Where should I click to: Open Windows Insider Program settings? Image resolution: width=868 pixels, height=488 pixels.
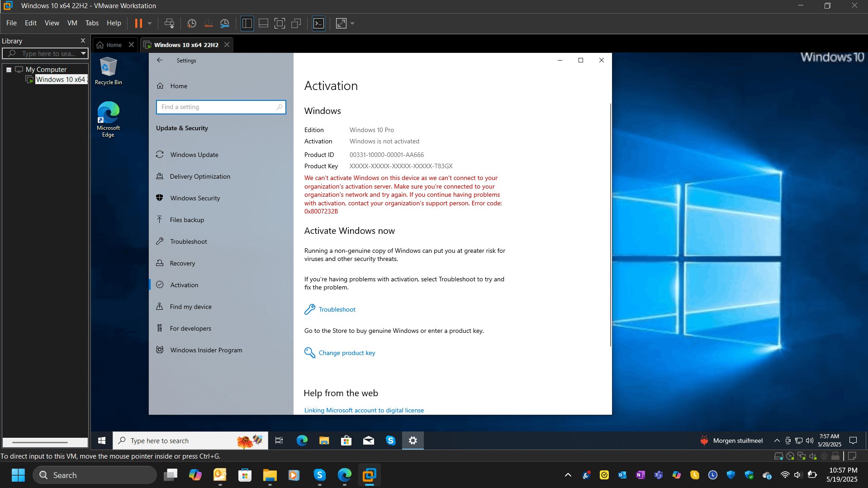coord(221,350)
